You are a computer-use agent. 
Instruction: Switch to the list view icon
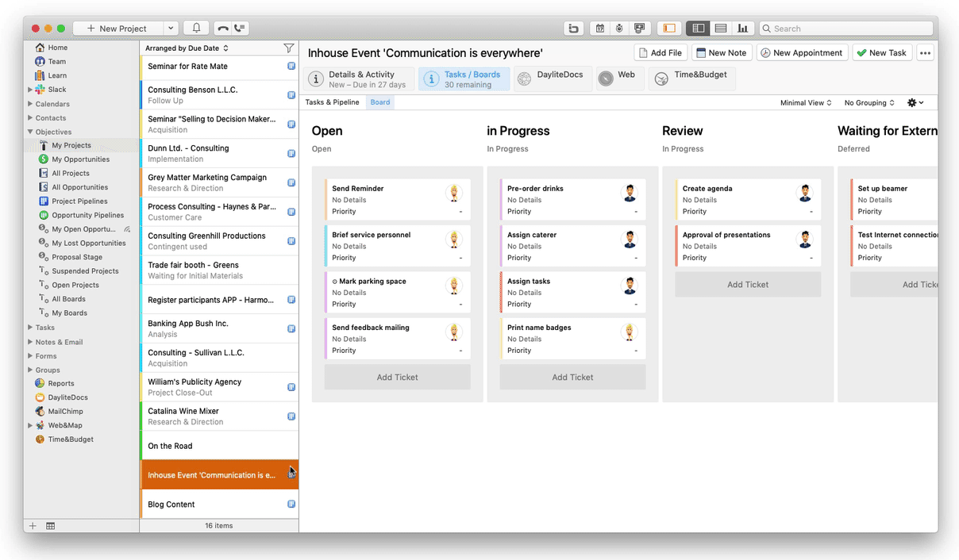click(721, 29)
